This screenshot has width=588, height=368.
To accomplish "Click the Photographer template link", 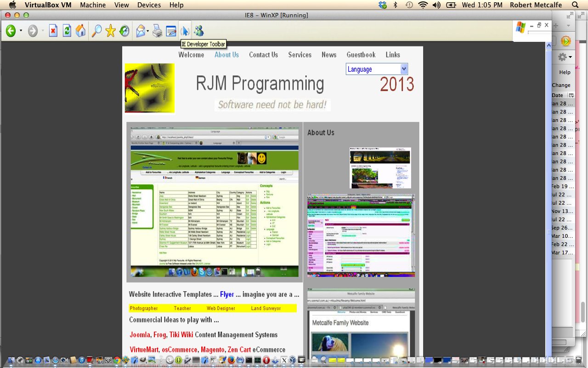I will pyautogui.click(x=144, y=308).
